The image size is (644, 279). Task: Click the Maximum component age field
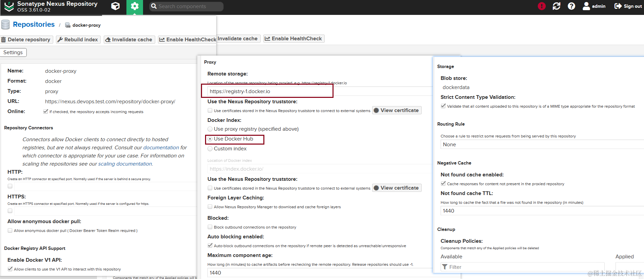click(x=320, y=273)
